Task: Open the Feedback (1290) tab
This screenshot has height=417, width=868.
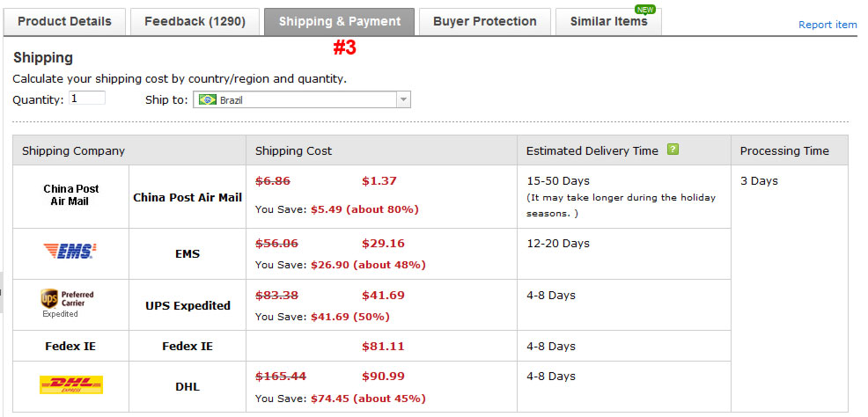Action: click(195, 22)
